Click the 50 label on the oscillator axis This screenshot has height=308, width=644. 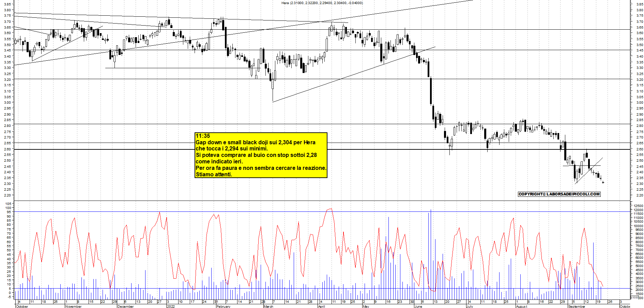tap(9, 250)
